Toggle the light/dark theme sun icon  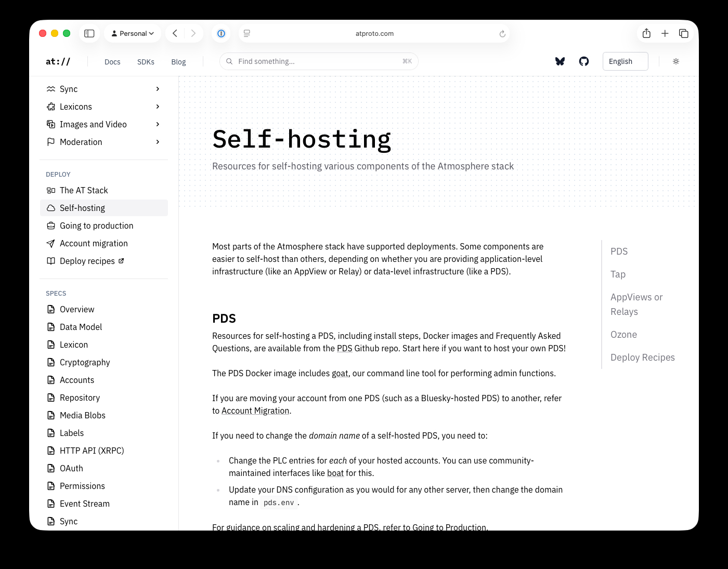pyautogui.click(x=676, y=61)
